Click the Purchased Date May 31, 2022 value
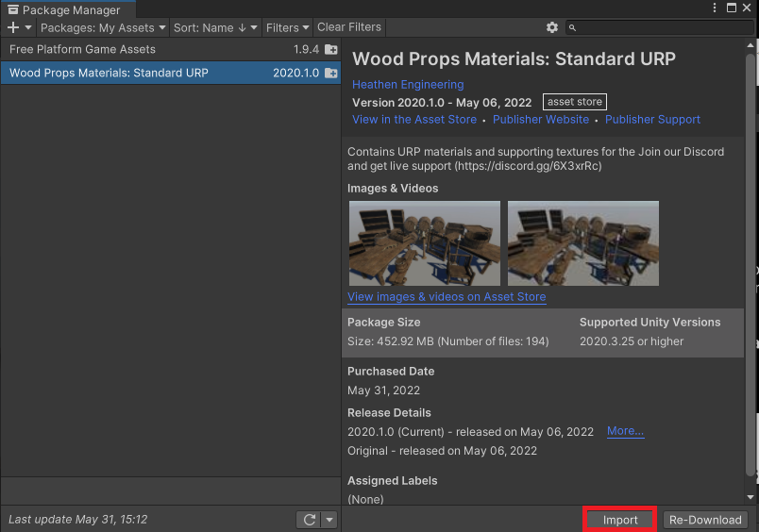Viewport: 759px width, 532px height. tap(384, 391)
